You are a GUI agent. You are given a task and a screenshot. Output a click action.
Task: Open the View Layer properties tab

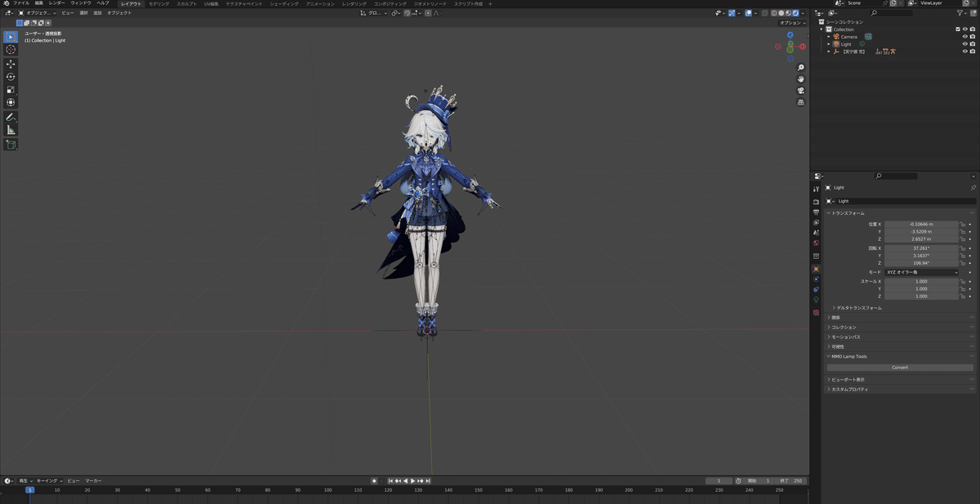(816, 222)
